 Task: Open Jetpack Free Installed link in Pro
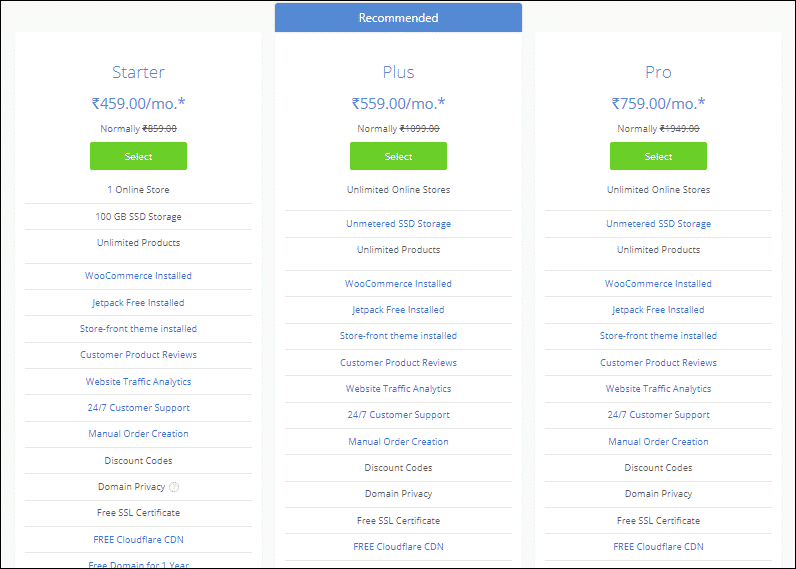(658, 310)
